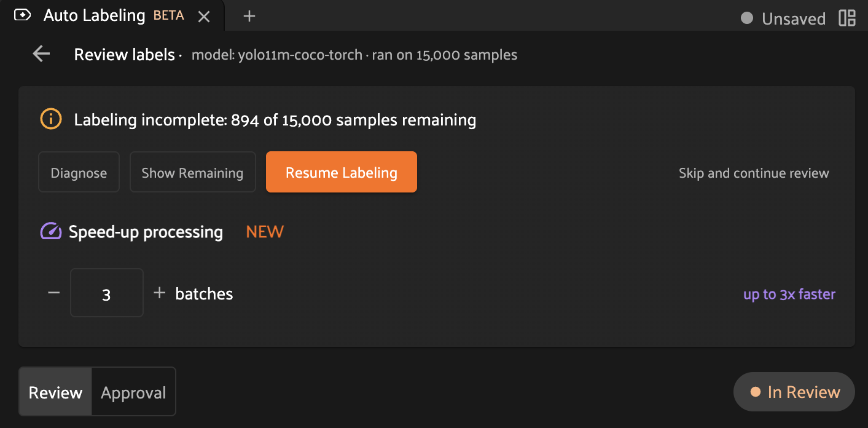The width and height of the screenshot is (868, 428).
Task: Increase batches with plus button
Action: pos(160,293)
